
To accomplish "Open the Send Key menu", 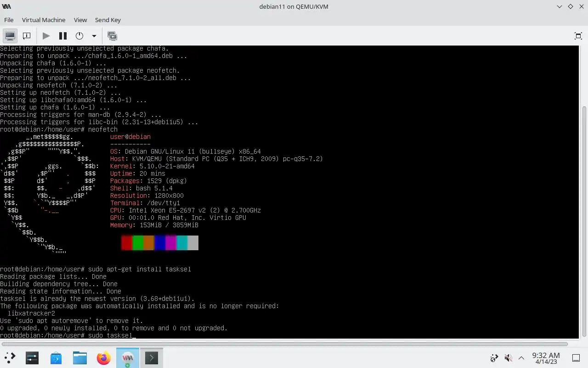I will (x=108, y=20).
